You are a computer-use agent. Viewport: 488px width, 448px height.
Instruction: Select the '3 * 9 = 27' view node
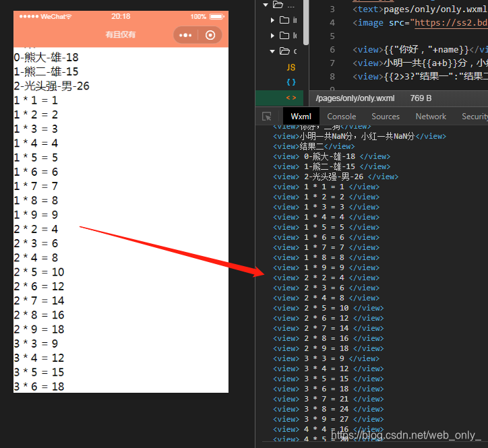[328, 419]
